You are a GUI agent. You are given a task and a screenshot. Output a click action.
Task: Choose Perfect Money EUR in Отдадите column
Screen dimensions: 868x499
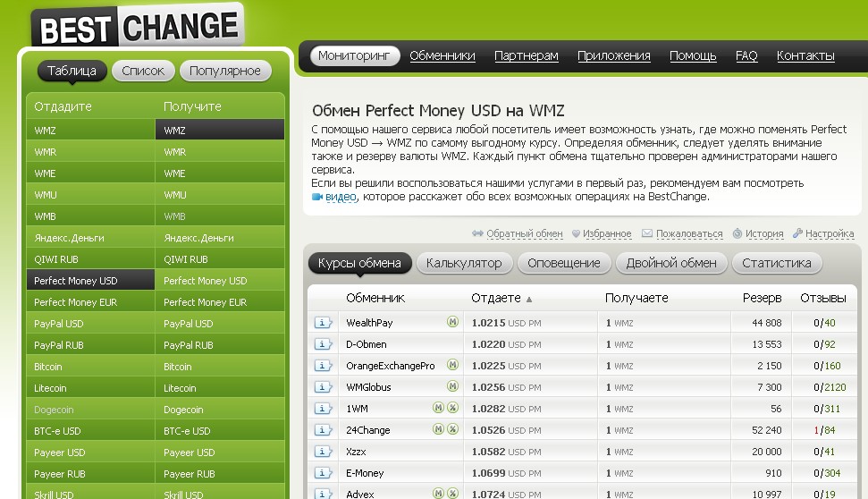pos(90,302)
